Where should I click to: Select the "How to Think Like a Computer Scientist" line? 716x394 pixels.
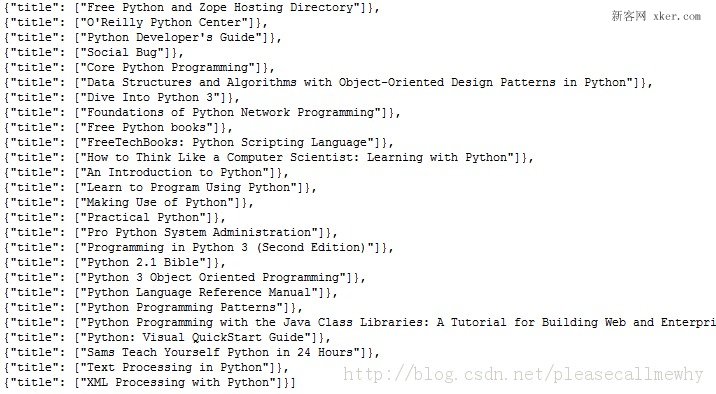[x=269, y=158]
